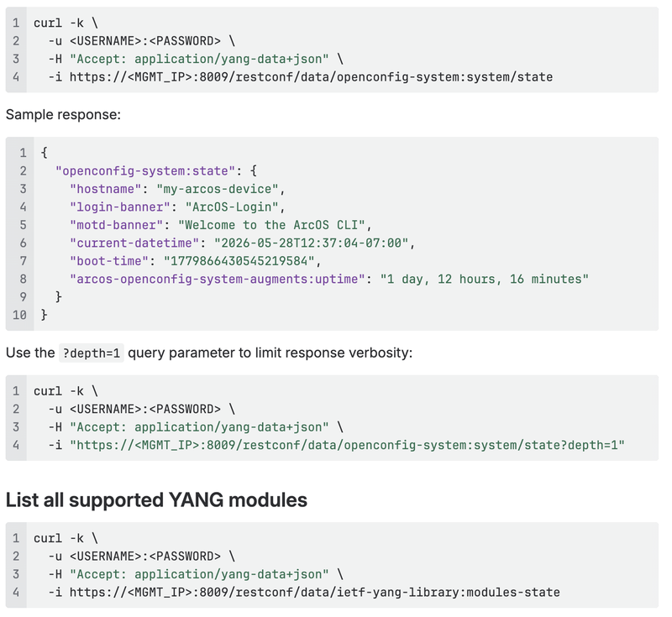Click the <USERNAME>:<PASSWORD> placeholder in first block
The image size is (672, 617).
pyautogui.click(x=145, y=41)
